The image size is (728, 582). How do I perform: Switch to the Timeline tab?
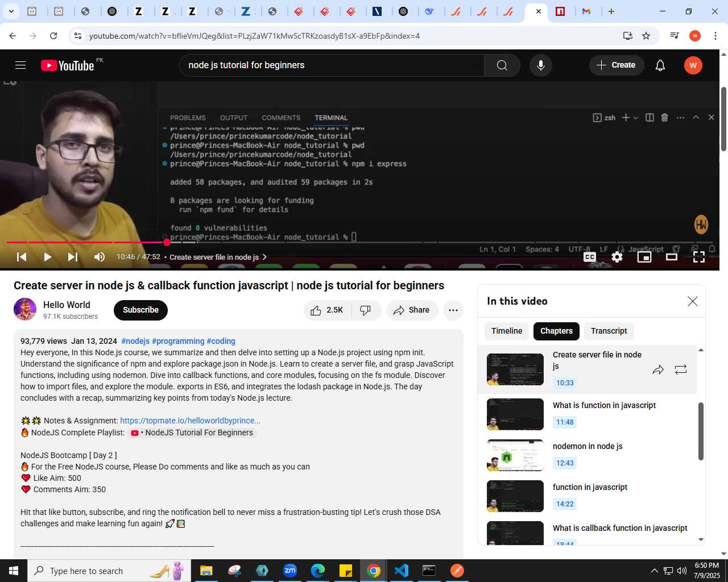[507, 331]
